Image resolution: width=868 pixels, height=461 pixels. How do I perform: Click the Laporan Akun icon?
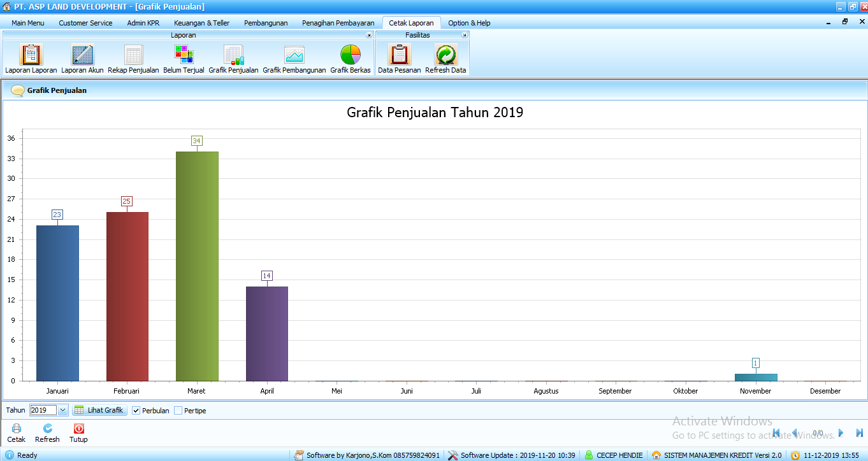coord(82,55)
